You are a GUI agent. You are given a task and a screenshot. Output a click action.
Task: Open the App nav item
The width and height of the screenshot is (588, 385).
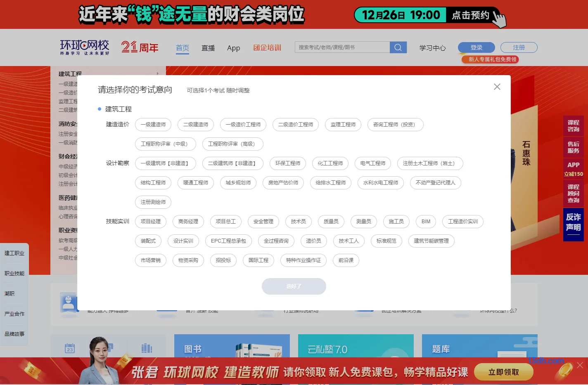(233, 48)
